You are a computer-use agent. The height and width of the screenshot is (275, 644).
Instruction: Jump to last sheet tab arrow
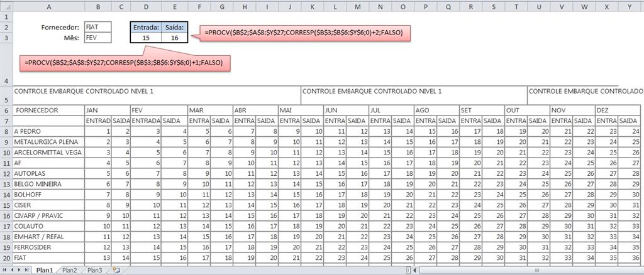coord(26,270)
